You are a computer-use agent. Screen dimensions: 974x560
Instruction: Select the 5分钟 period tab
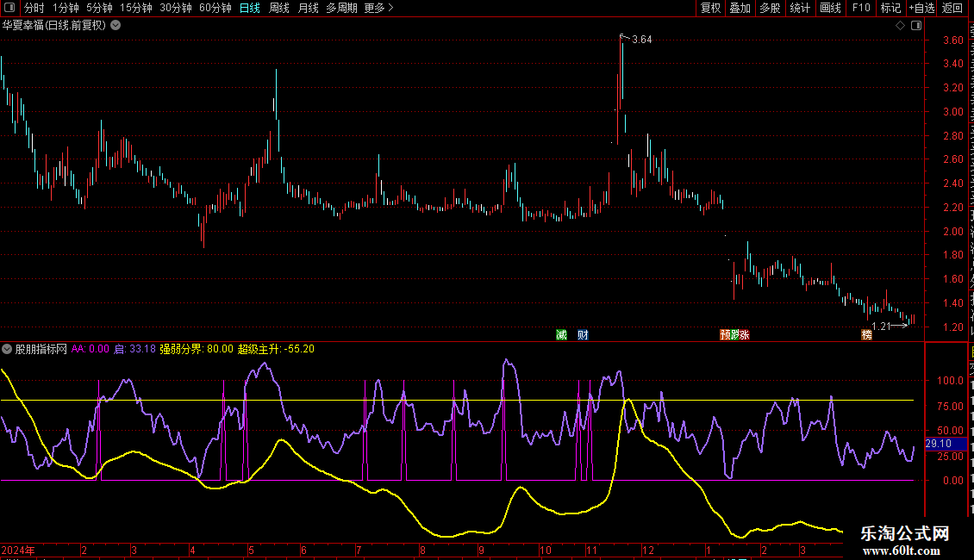99,8
